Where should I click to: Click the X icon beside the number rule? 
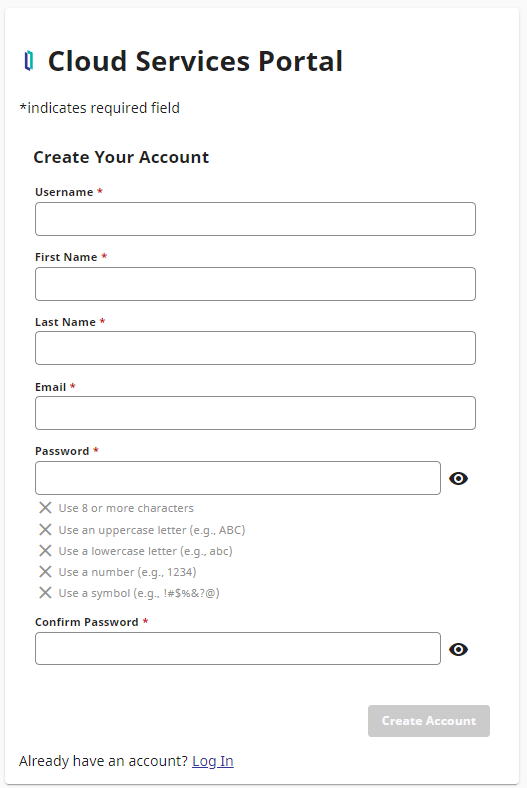click(x=45, y=571)
